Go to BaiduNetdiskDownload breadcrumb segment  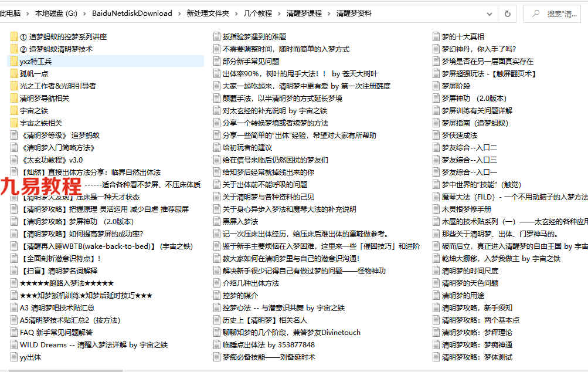(132, 13)
